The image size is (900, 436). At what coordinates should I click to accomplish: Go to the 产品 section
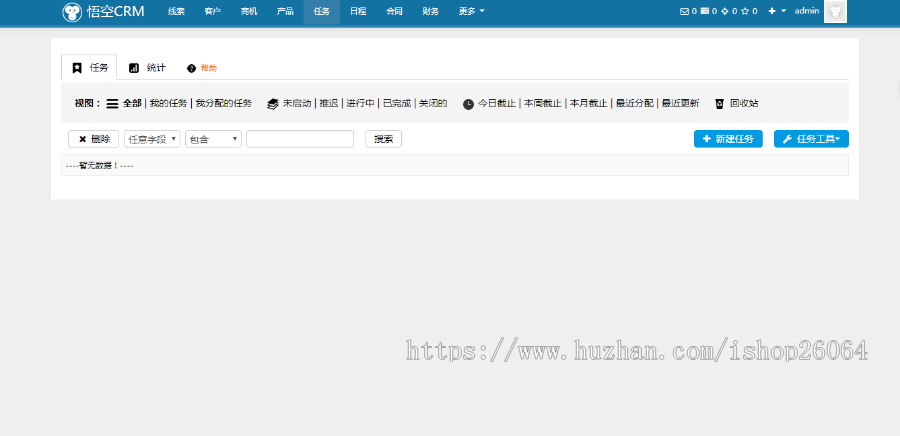pyautogui.click(x=285, y=11)
